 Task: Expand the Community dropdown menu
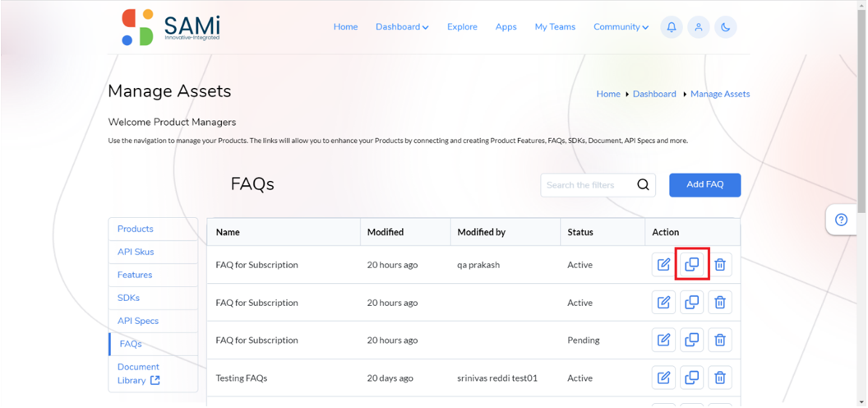pyautogui.click(x=621, y=26)
